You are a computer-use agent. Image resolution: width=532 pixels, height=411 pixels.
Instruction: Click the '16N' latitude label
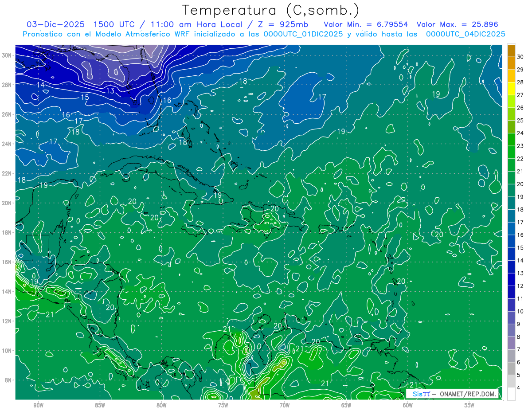8,262
